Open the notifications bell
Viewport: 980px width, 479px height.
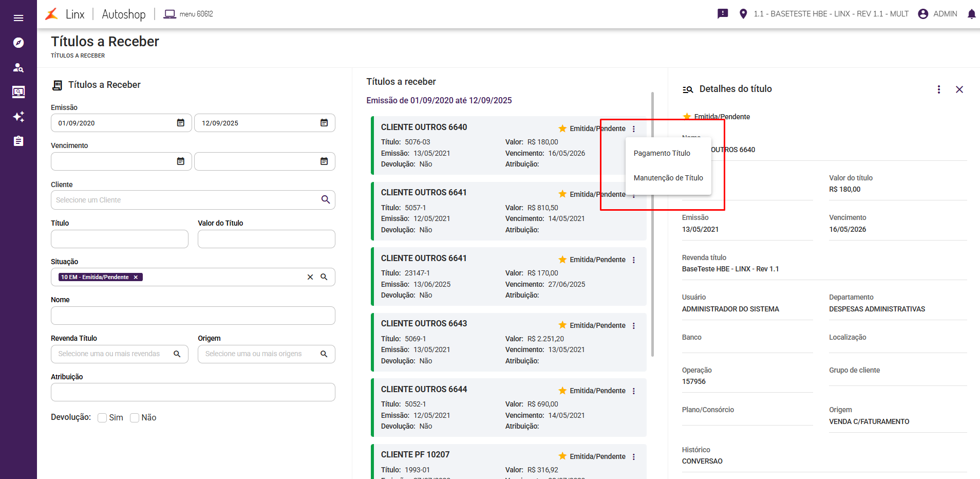coord(971,14)
